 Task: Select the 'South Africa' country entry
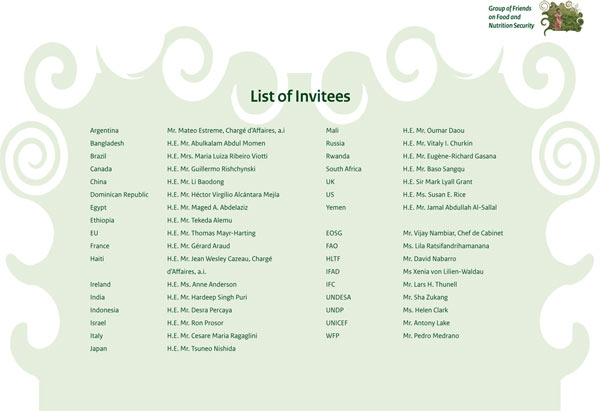coord(343,169)
